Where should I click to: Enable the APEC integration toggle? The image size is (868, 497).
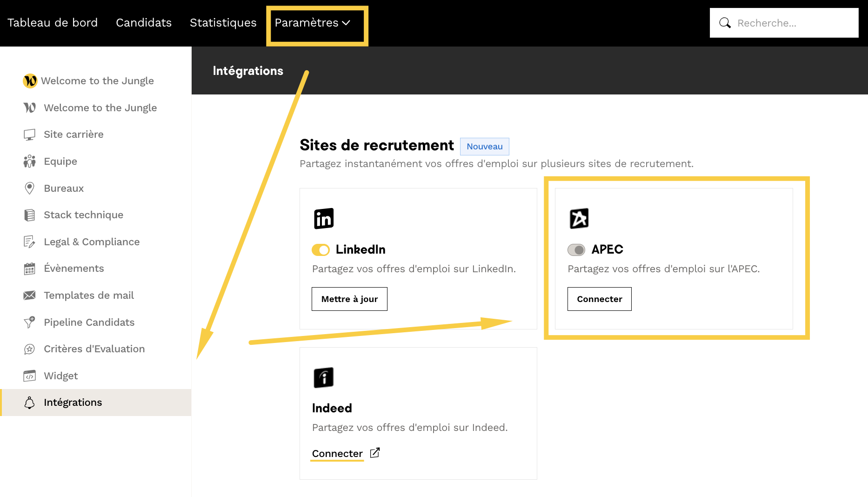pyautogui.click(x=576, y=250)
